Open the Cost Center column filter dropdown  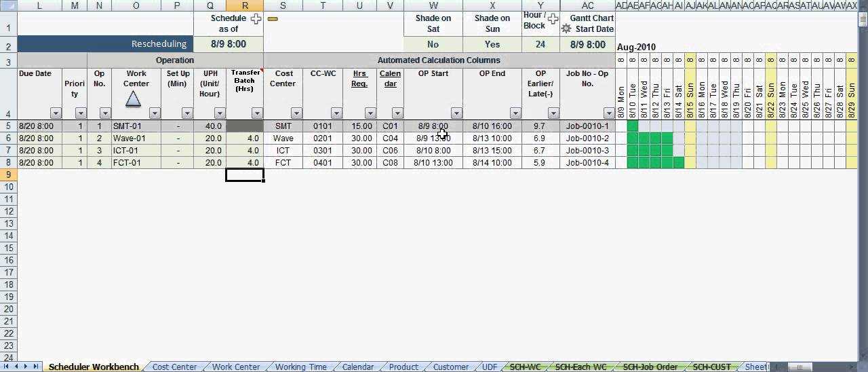(x=296, y=113)
